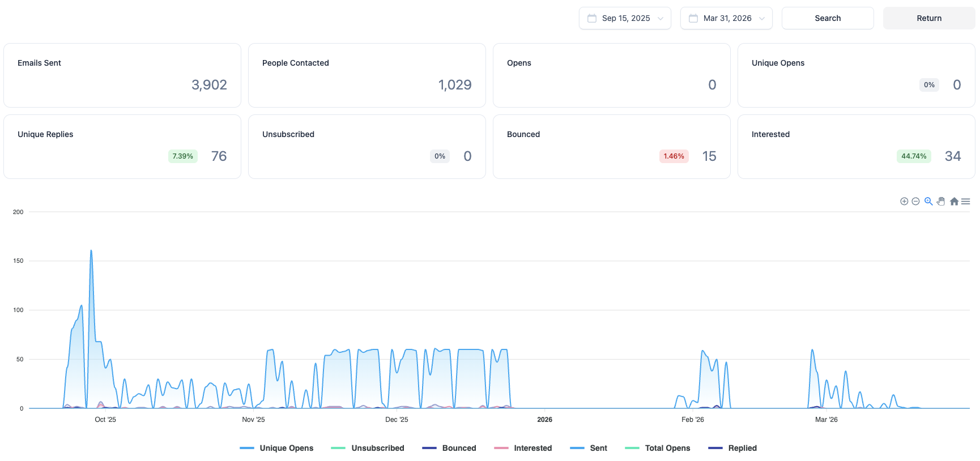Click the Search button
The image size is (980, 461).
[x=828, y=18]
